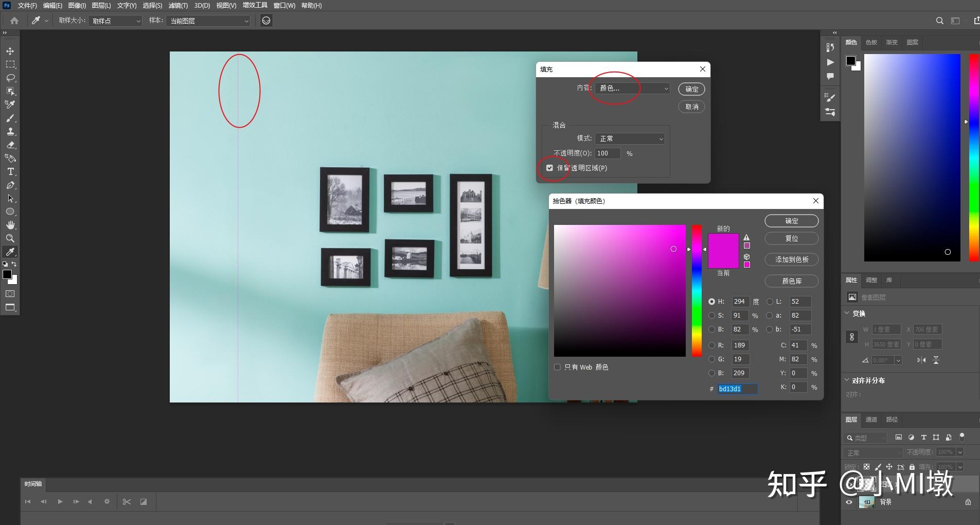
Task: Open the 取样大小 dropdown
Action: coord(115,21)
